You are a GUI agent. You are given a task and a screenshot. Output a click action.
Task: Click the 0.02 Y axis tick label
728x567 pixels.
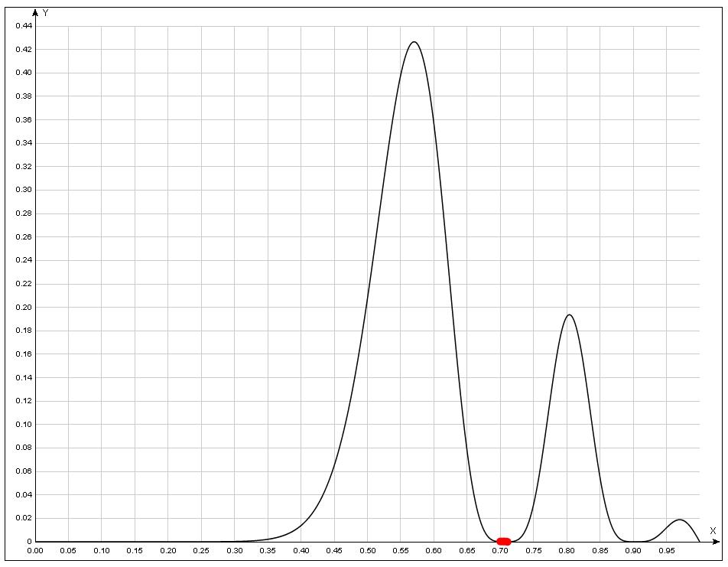(x=24, y=518)
